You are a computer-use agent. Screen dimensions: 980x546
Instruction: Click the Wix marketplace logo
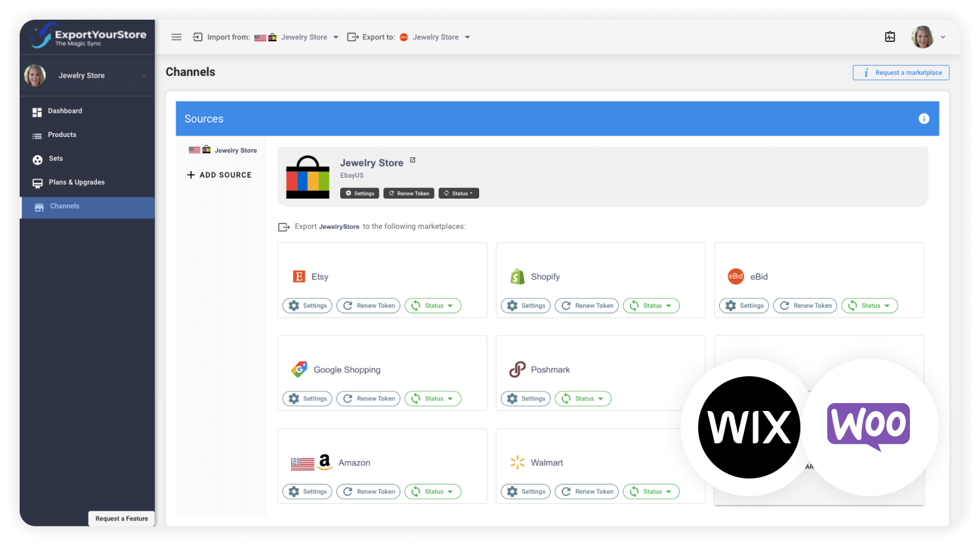(749, 427)
